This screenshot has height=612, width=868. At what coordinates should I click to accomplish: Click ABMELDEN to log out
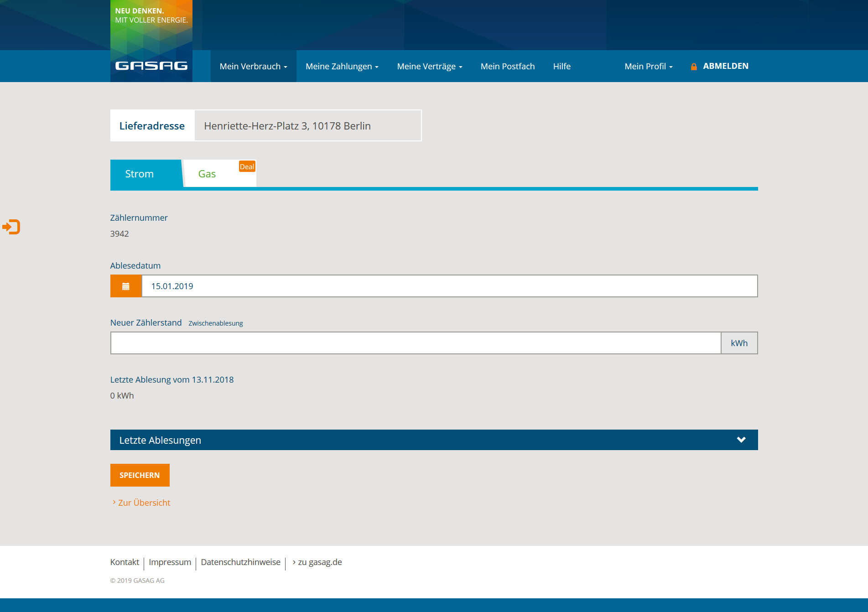[725, 66]
